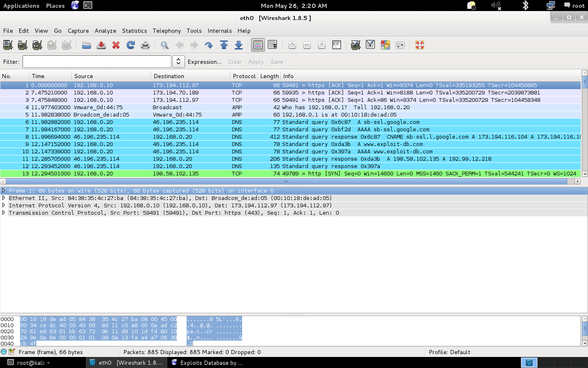Screen dimensions: 588x368
Task: Start a new live capture
Action: point(37,45)
